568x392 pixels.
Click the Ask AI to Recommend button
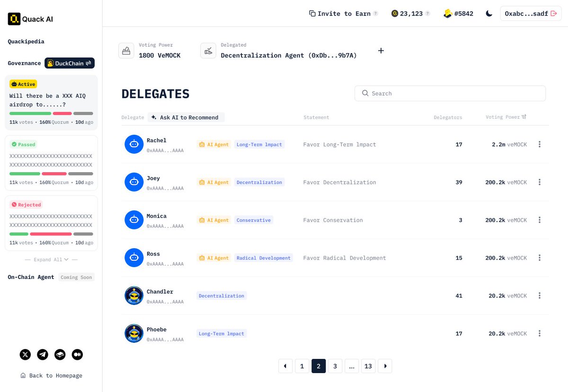(186, 117)
